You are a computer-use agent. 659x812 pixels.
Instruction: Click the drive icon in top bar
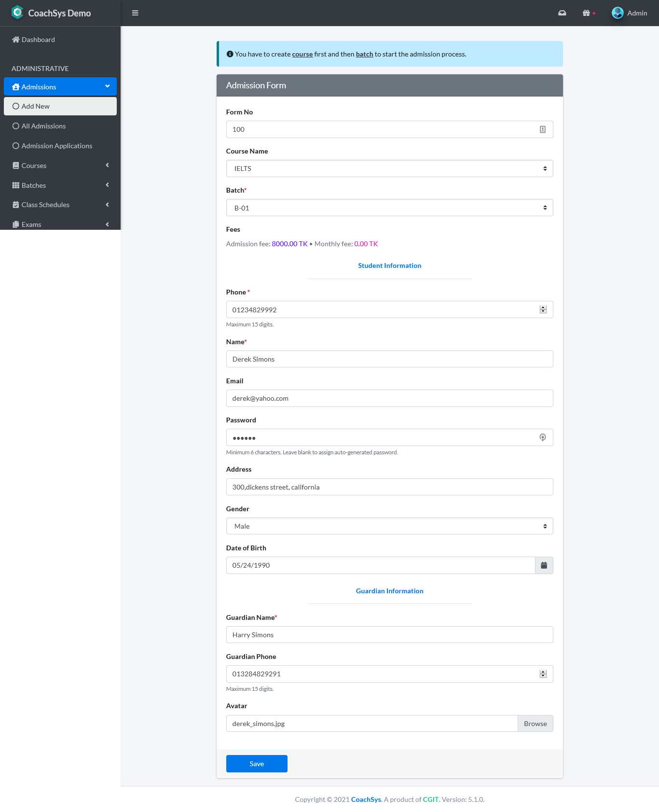[x=562, y=13]
